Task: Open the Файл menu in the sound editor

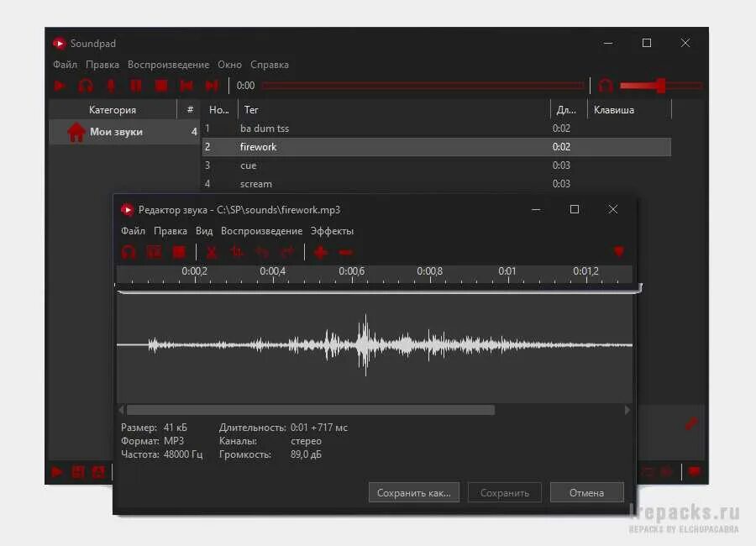Action: (133, 231)
